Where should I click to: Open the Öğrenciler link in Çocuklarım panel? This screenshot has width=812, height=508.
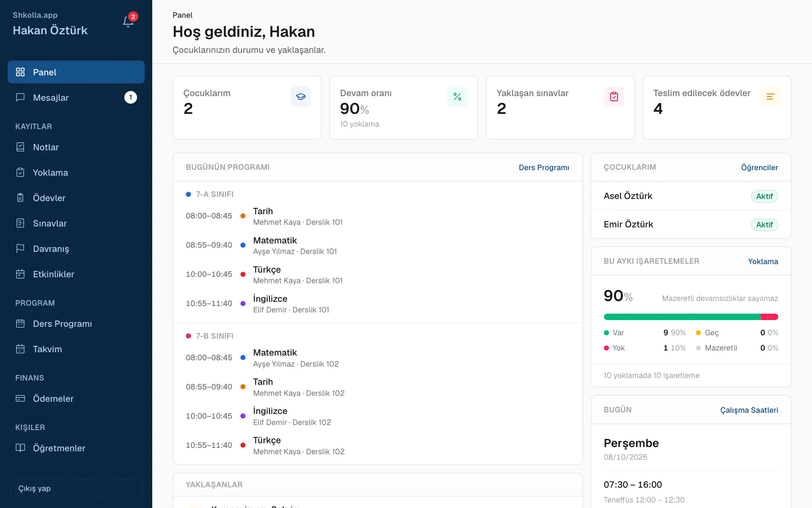pyautogui.click(x=760, y=167)
